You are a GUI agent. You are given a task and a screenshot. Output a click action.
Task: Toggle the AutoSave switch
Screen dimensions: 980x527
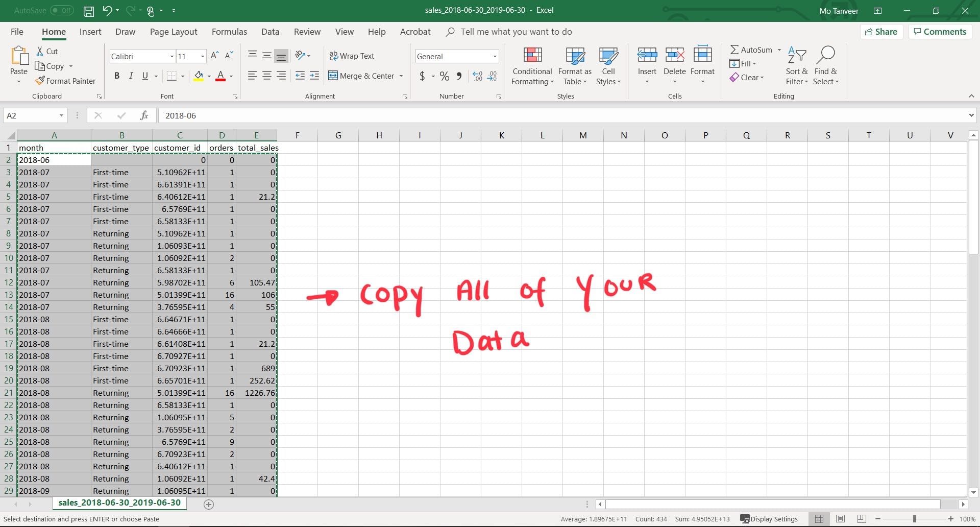pos(62,10)
